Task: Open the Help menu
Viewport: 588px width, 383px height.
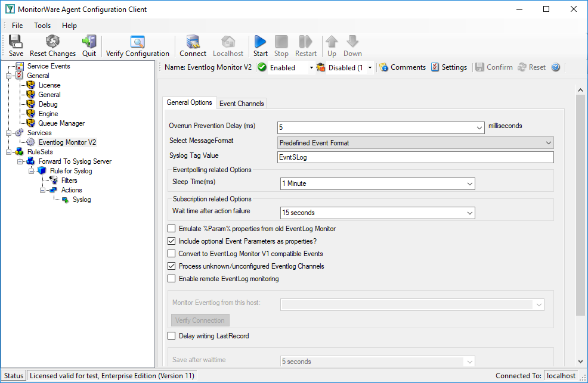Action: pos(69,26)
